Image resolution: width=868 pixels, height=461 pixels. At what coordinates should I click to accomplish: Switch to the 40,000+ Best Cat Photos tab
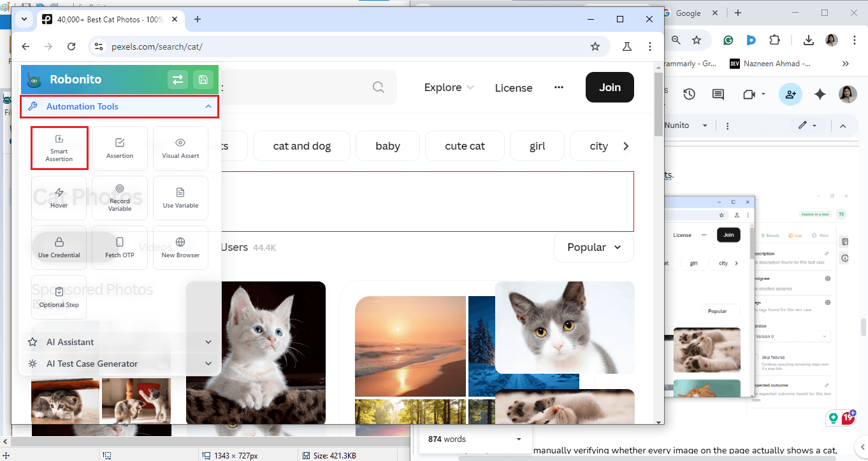pyautogui.click(x=111, y=19)
